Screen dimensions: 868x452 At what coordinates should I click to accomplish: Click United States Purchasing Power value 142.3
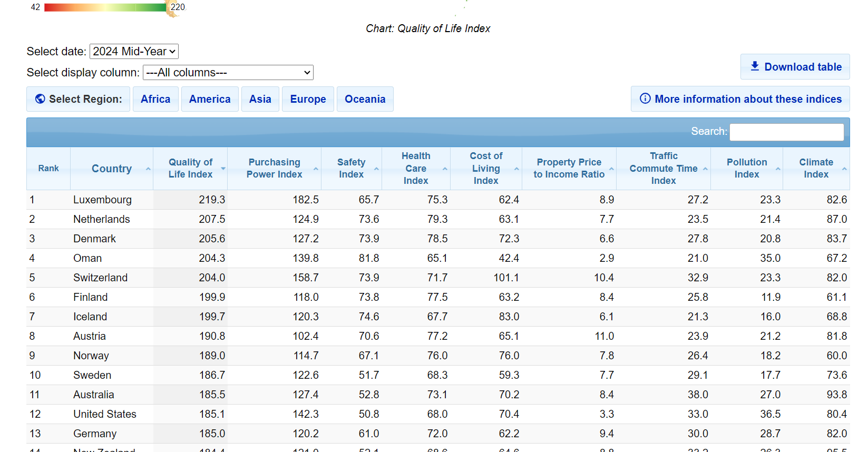click(x=306, y=414)
